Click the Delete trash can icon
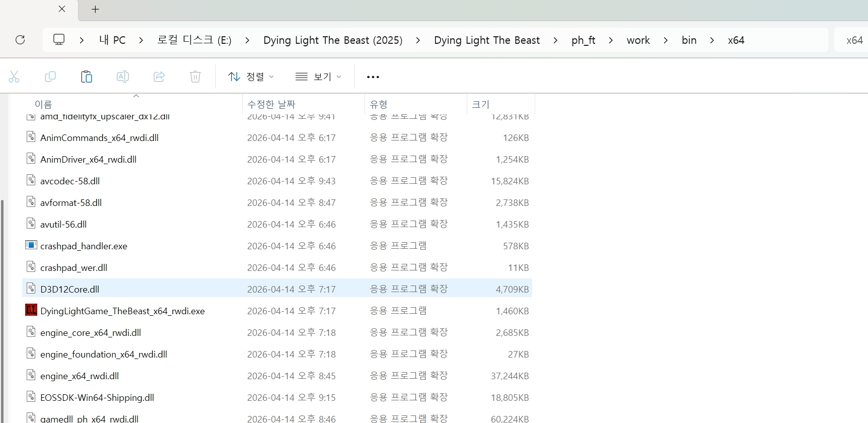The width and height of the screenshot is (868, 423). click(x=195, y=77)
